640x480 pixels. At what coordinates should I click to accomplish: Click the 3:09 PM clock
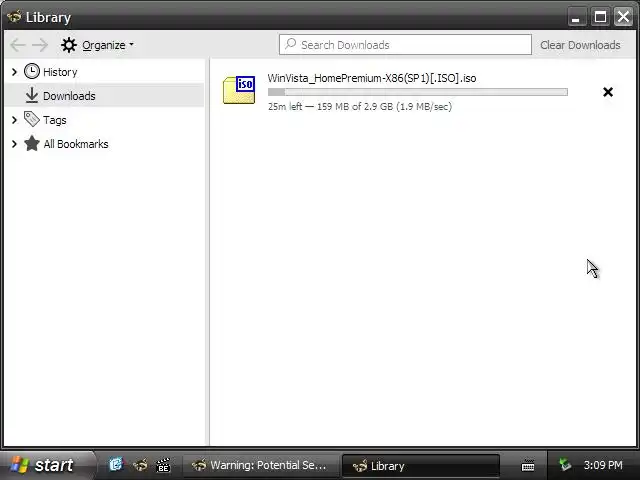(x=603, y=465)
